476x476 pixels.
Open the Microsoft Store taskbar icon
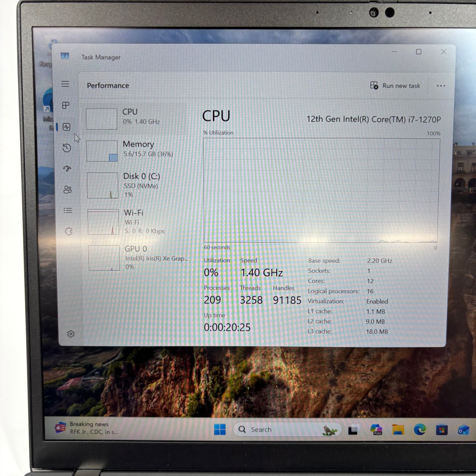point(441,429)
